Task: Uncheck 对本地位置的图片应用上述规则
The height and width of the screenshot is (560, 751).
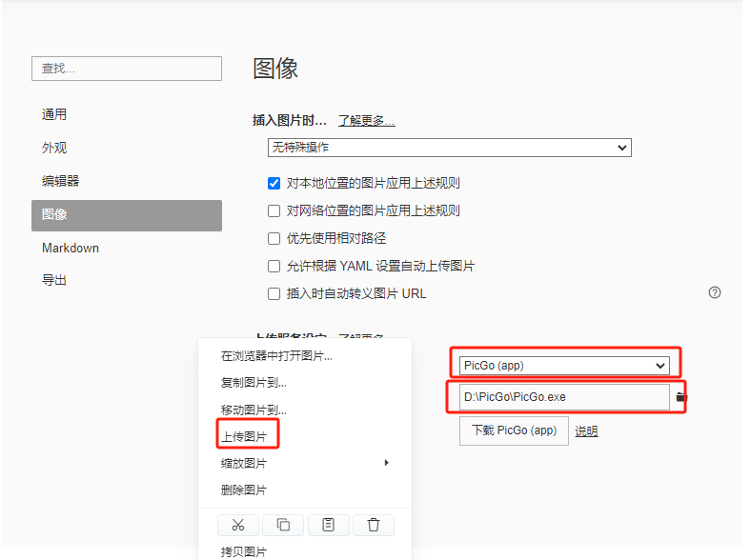Action: (x=274, y=183)
